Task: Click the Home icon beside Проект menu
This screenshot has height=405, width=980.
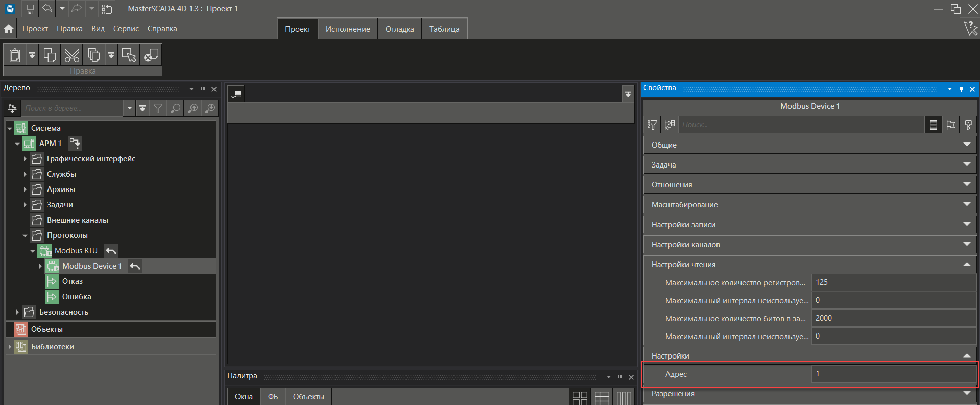Action: pos(9,29)
